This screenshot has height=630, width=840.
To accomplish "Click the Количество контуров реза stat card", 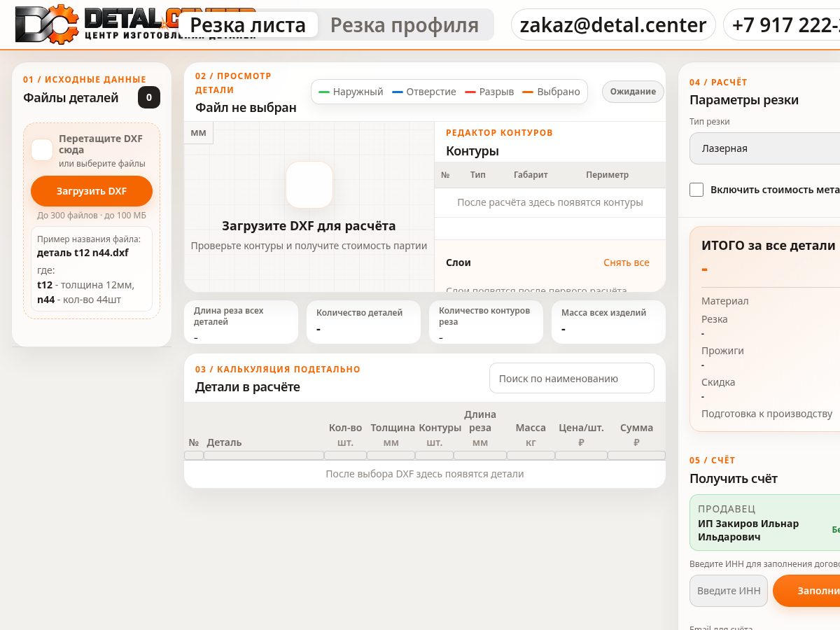I will tap(486, 322).
